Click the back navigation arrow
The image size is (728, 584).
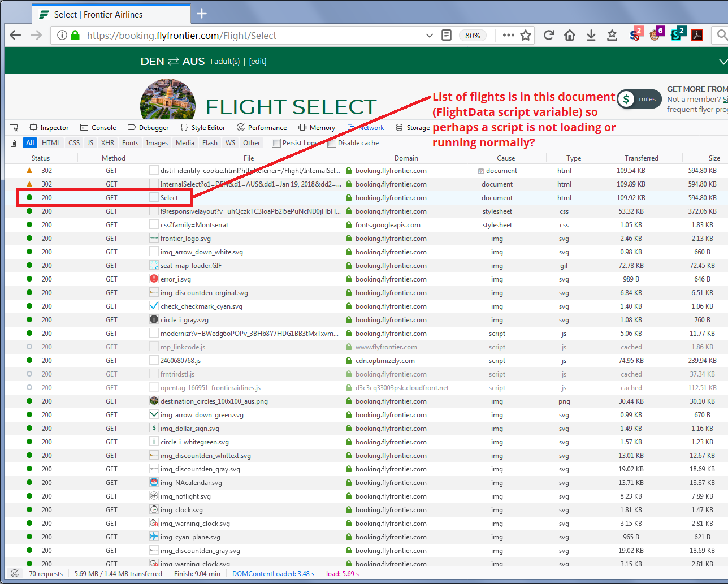(x=15, y=36)
